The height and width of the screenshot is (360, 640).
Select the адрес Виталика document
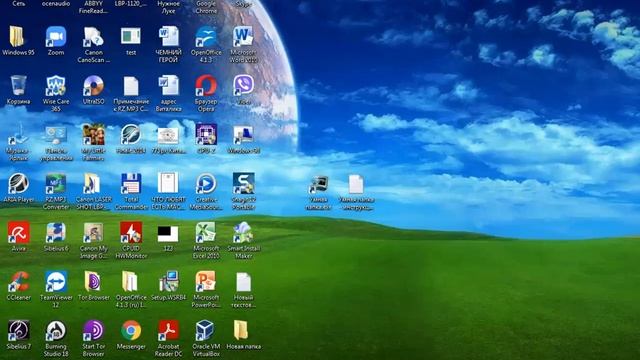169,86
